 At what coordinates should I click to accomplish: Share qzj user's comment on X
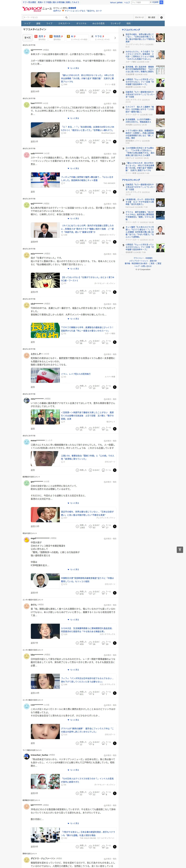click(x=115, y=242)
